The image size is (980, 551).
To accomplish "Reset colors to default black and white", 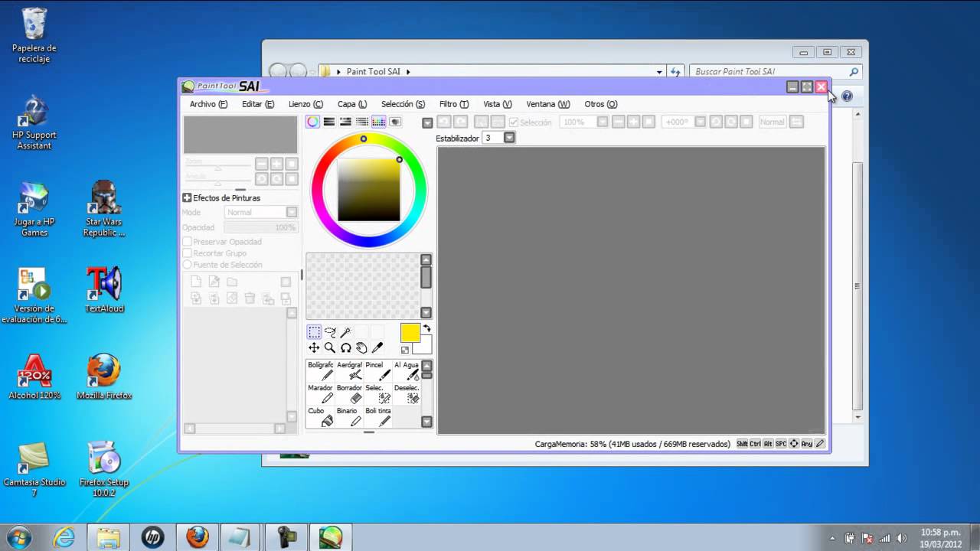I will pos(405,350).
